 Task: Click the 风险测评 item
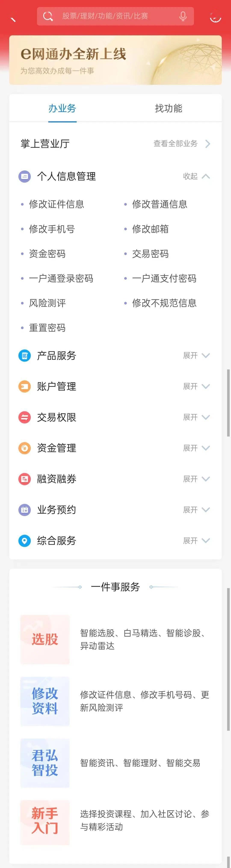click(47, 303)
